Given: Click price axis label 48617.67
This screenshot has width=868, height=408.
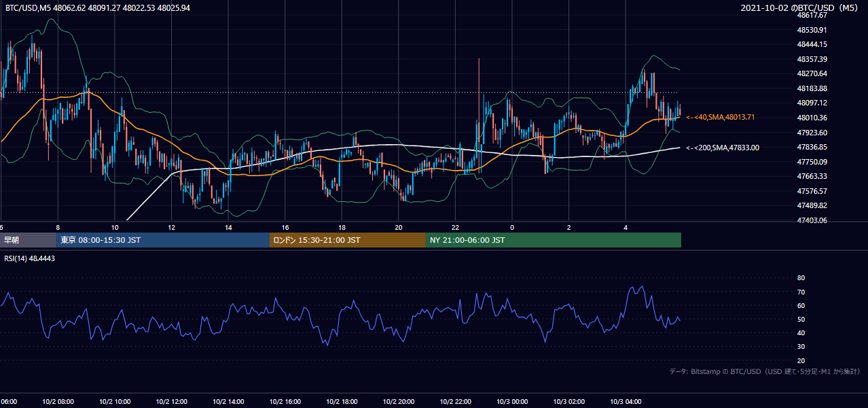Looking at the screenshot, I should [x=812, y=15].
